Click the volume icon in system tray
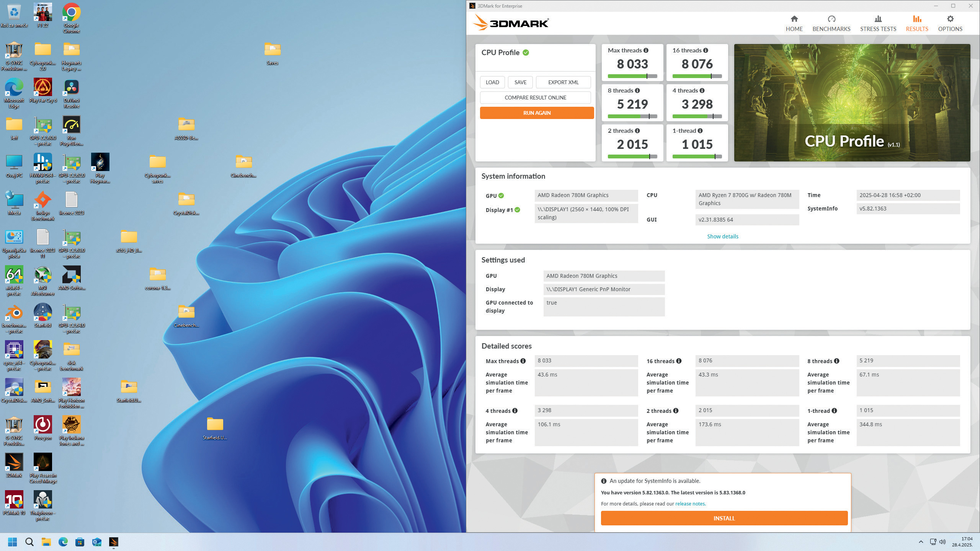 [x=942, y=542]
